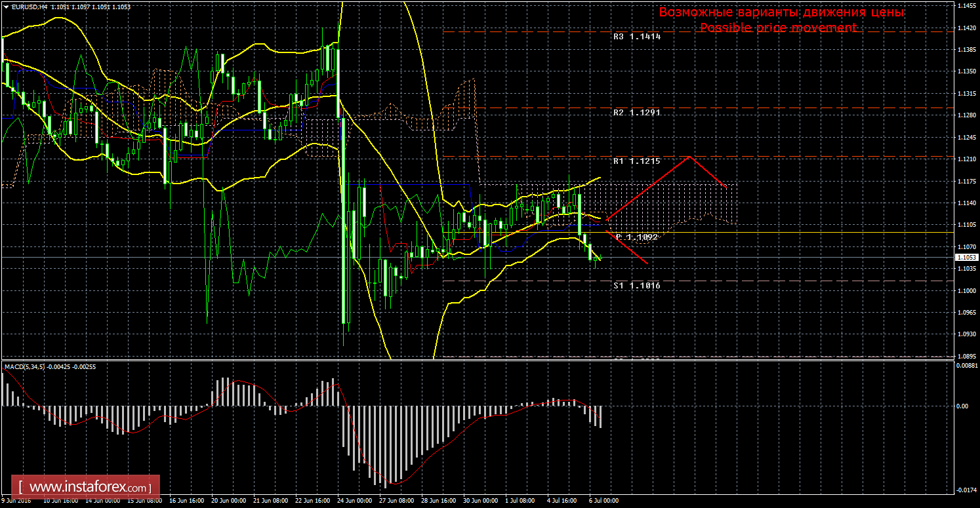Click price axis value 1.0895
Screen dimensions: 980x508
(967, 356)
